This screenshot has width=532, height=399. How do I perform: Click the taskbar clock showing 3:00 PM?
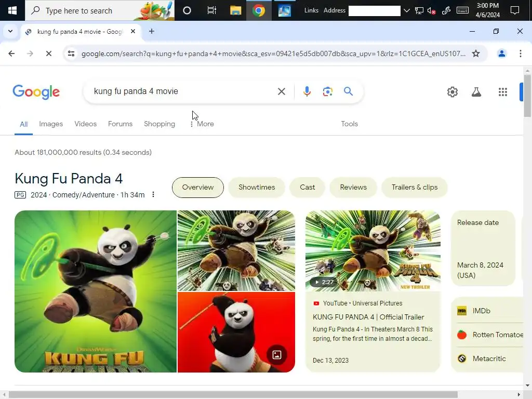[487, 10]
